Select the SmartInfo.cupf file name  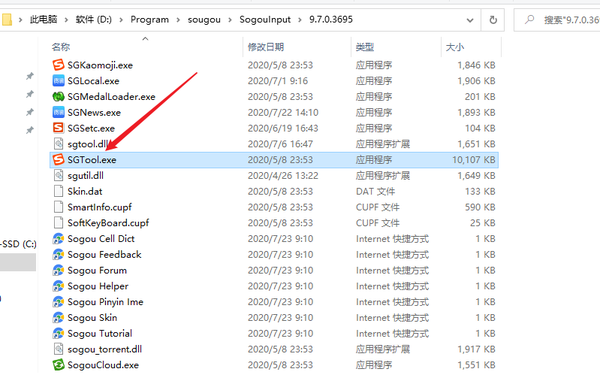[x=99, y=207]
